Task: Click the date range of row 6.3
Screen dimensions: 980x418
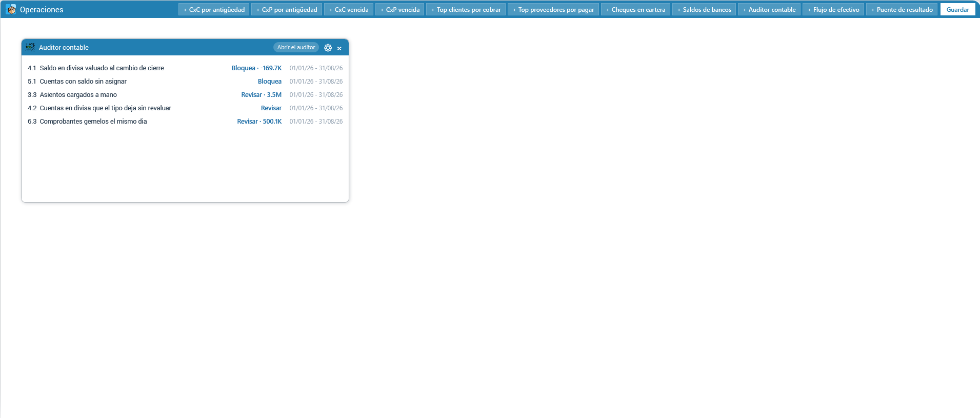Action: (316, 122)
